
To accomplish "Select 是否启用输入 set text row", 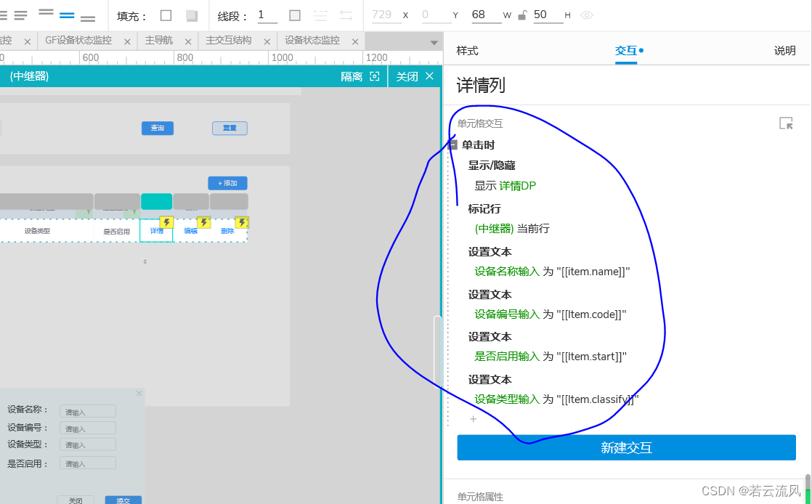I will 551,357.
